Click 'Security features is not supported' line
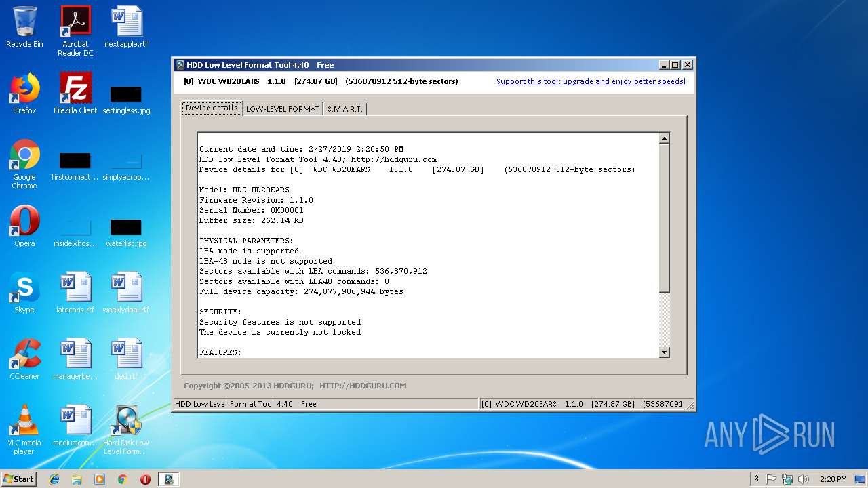868x488 pixels. (280, 322)
